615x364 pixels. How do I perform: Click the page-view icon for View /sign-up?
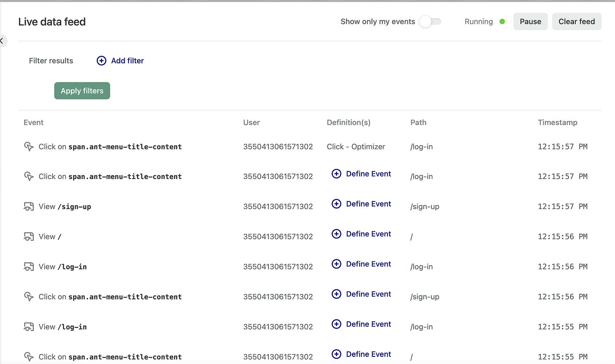[x=29, y=206]
